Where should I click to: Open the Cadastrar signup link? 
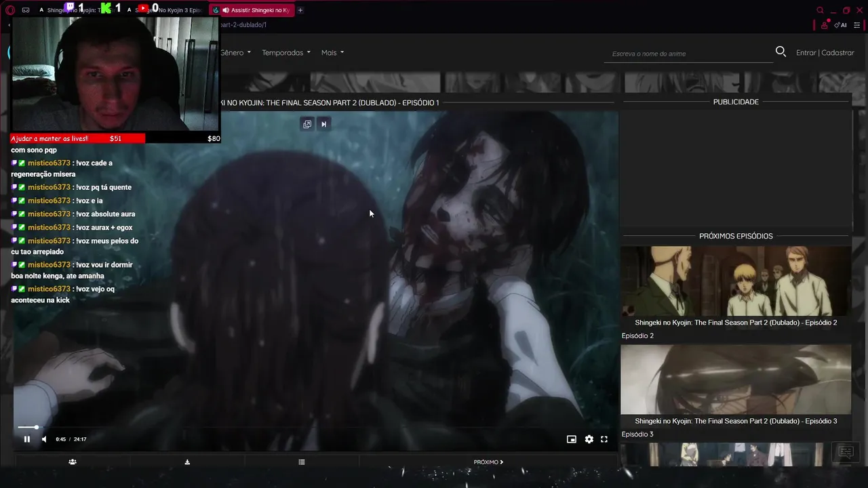point(837,53)
